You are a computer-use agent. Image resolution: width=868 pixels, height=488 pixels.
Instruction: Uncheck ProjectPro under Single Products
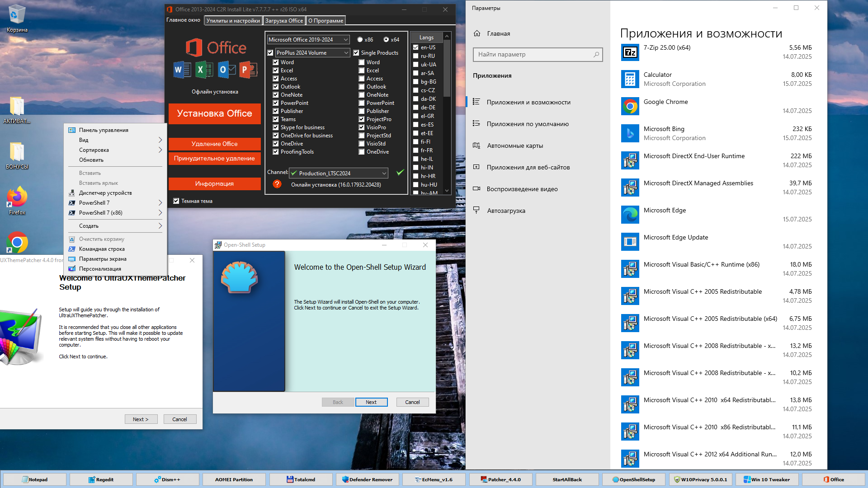[x=361, y=119]
